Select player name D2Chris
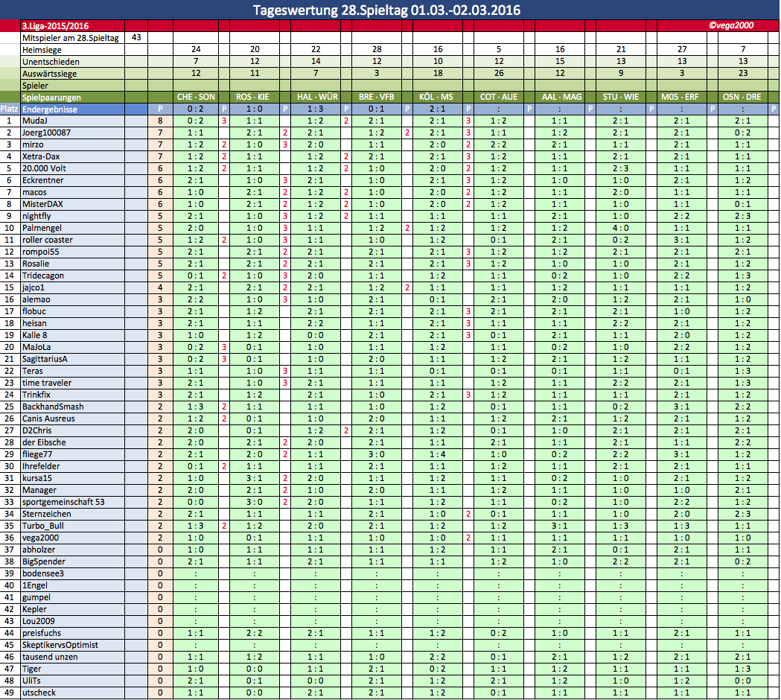The height and width of the screenshot is (700, 781). [x=37, y=431]
